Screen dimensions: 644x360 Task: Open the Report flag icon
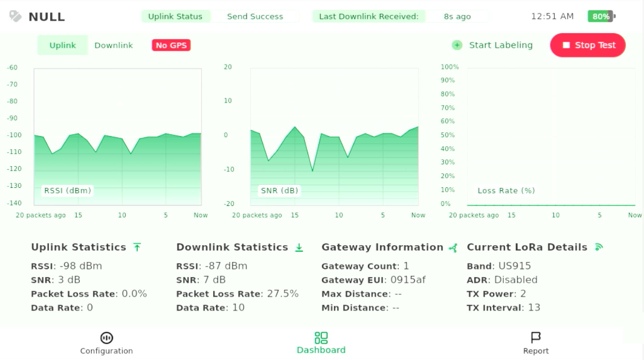pyautogui.click(x=535, y=338)
